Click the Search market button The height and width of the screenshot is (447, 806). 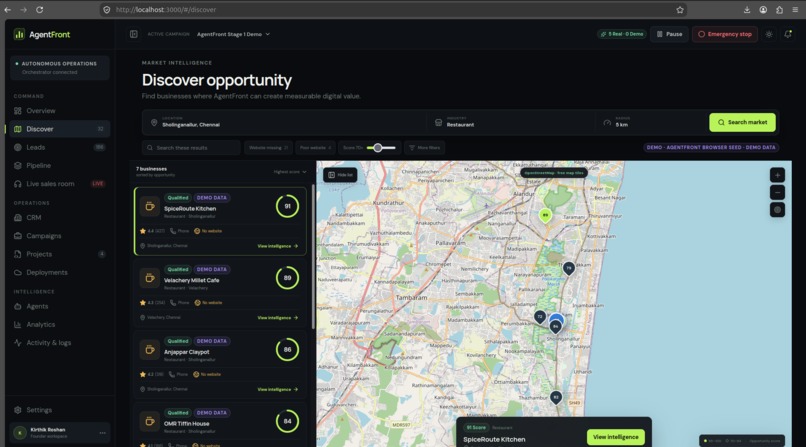coord(742,122)
